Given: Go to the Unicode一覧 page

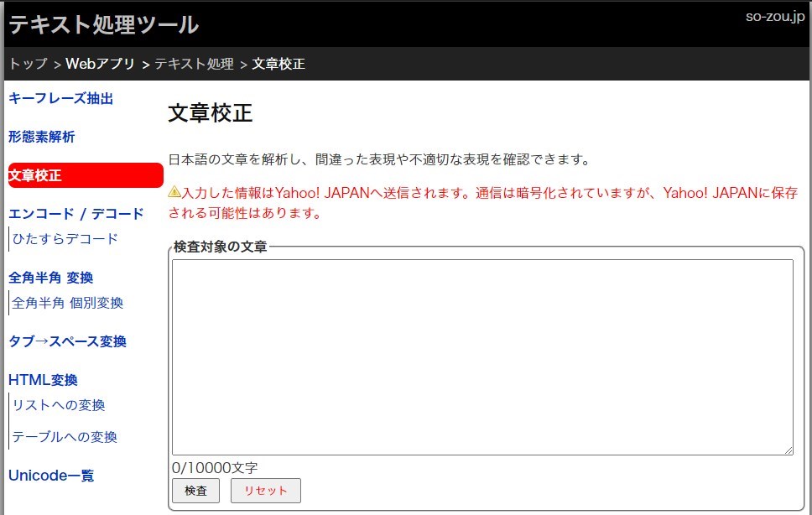Looking at the screenshot, I should click(x=50, y=476).
